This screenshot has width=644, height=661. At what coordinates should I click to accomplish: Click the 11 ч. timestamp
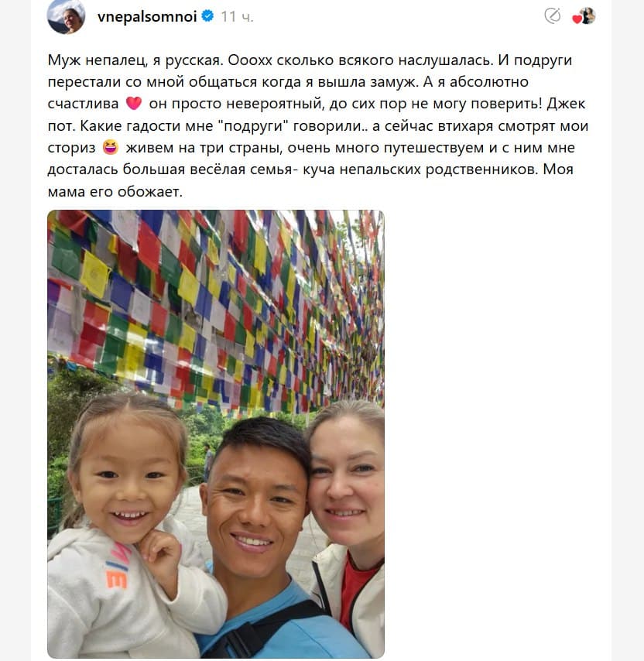click(x=237, y=17)
